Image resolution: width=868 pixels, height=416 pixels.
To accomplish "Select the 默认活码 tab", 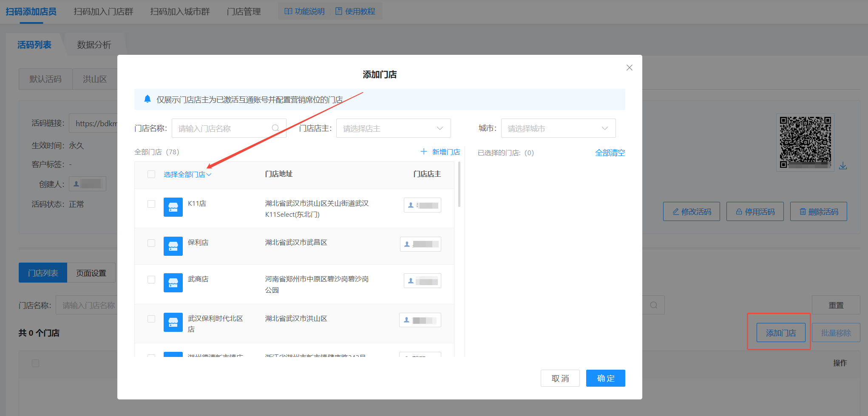I will [x=45, y=79].
